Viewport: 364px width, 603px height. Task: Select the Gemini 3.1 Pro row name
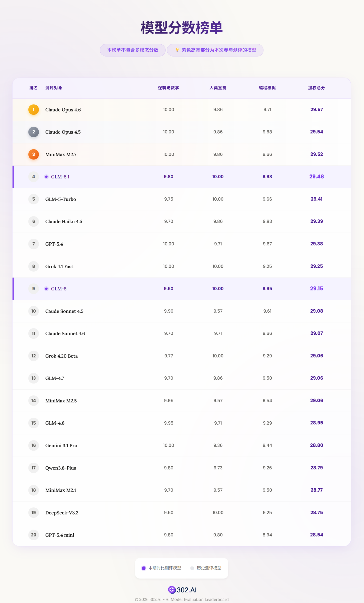[61, 445]
